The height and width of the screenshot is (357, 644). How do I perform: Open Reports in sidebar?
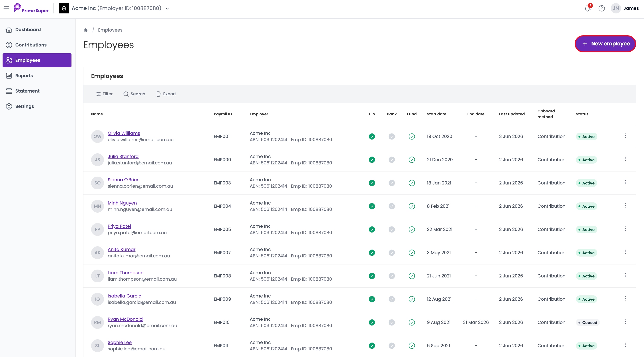point(37,76)
